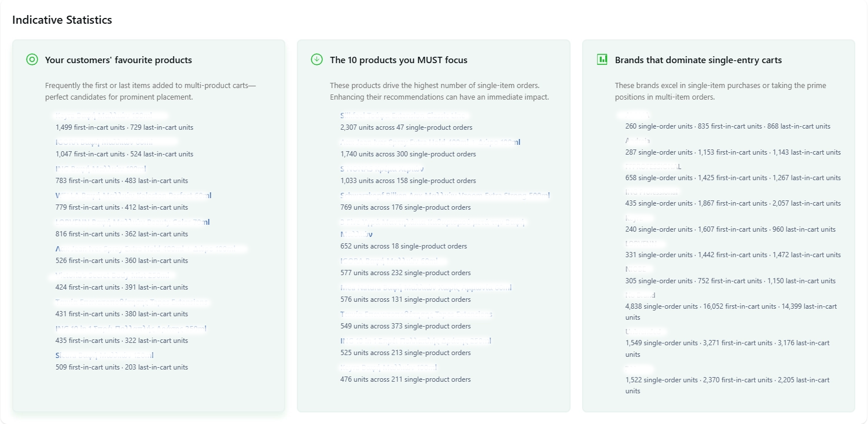Viewport: 868px width, 424px height.
Task: Click the down-arrow circle icon beside MUST focus
Action: coord(317,59)
